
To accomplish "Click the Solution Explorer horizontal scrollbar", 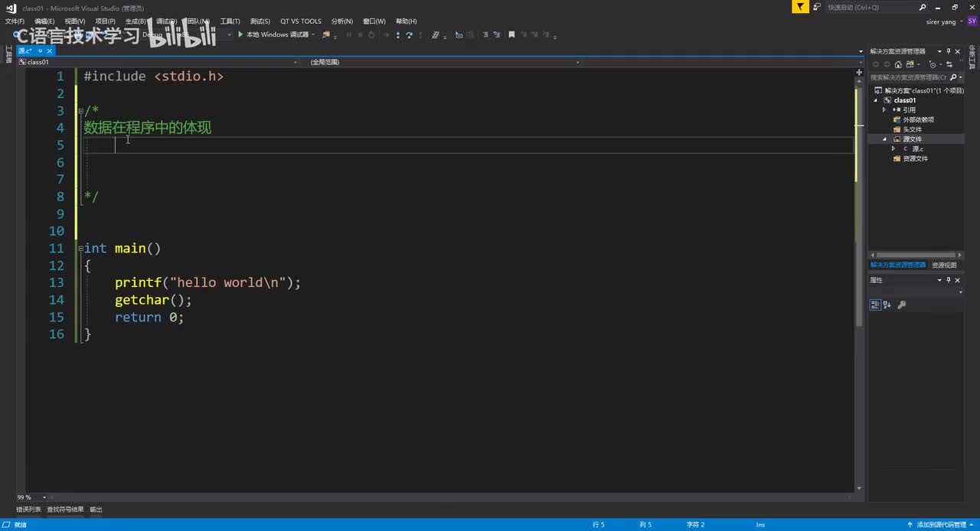I will [916, 255].
